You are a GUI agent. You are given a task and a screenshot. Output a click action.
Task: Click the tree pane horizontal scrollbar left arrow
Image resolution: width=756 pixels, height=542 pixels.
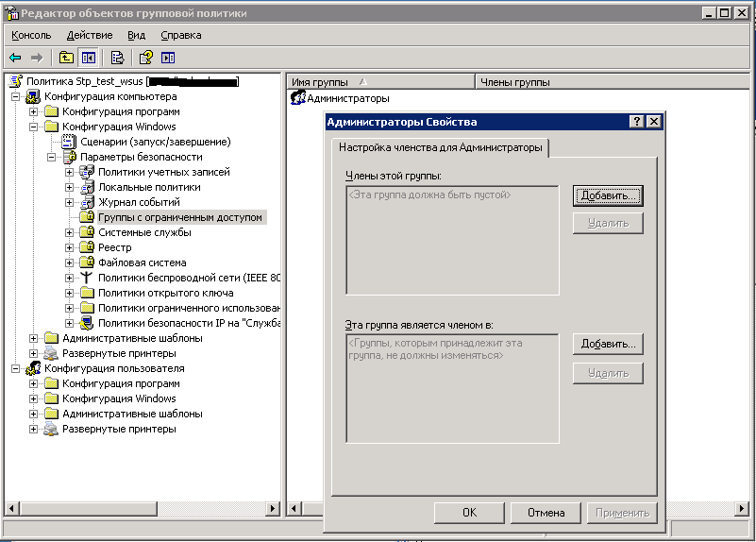(x=11, y=508)
